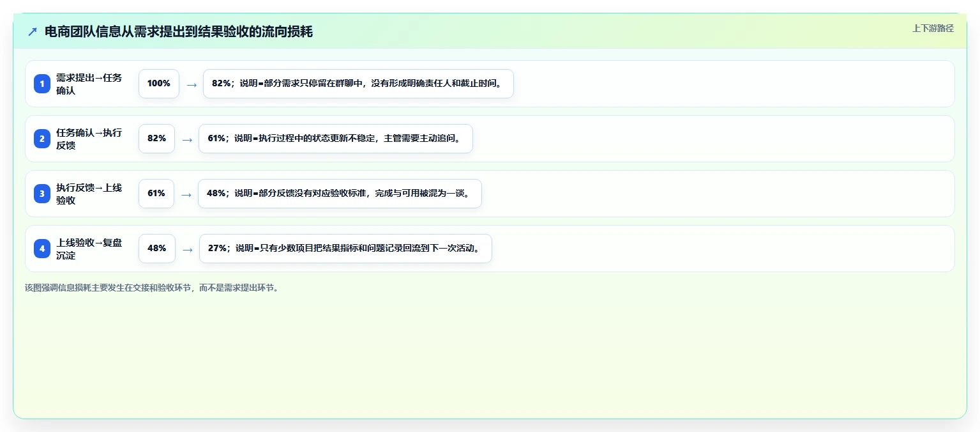Click the chart title 电商团队信息从需求提出到结果验收的流向损耗

(x=179, y=32)
